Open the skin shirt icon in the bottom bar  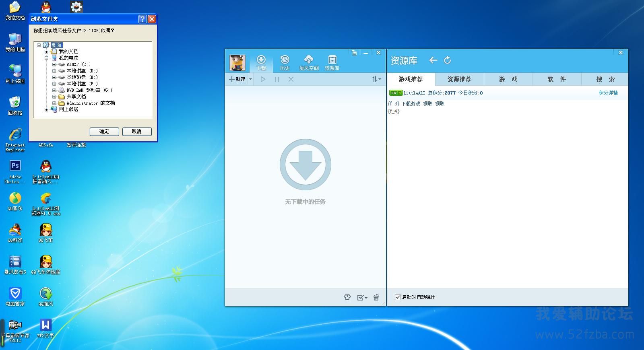pos(347,297)
